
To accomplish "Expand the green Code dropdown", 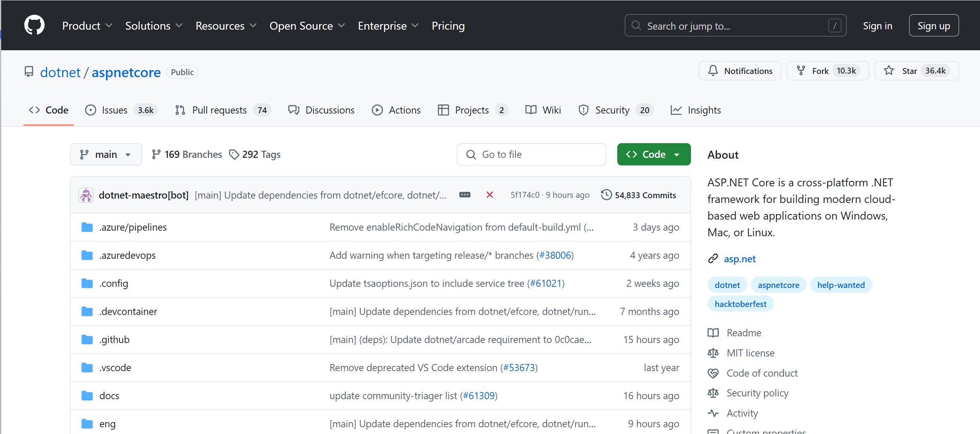I will pos(654,154).
